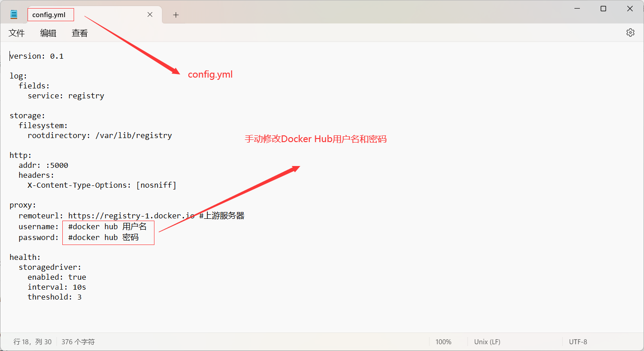Click the line 'version: 0.1'
The image size is (644, 351).
[37, 56]
